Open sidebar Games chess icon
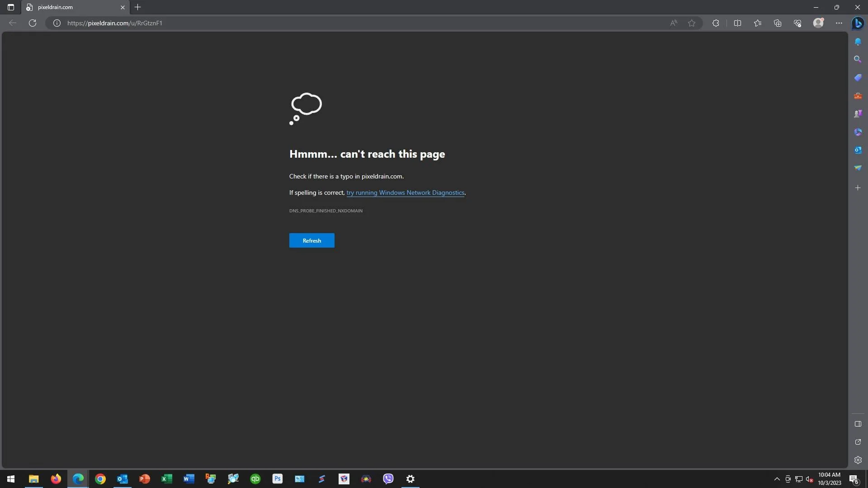 (858, 114)
